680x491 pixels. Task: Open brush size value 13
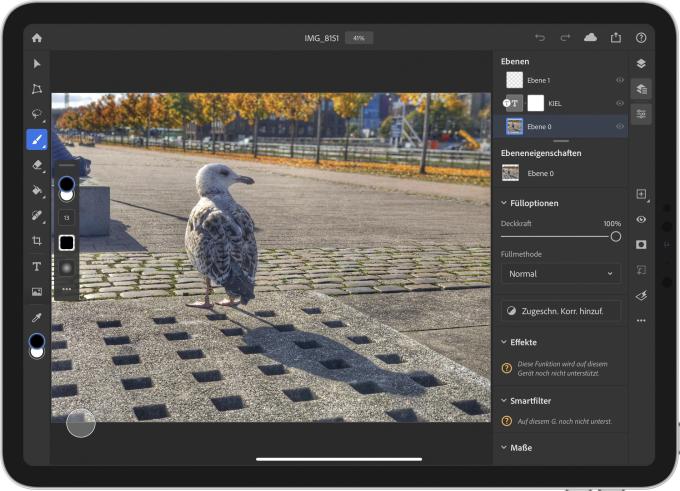tap(66, 218)
